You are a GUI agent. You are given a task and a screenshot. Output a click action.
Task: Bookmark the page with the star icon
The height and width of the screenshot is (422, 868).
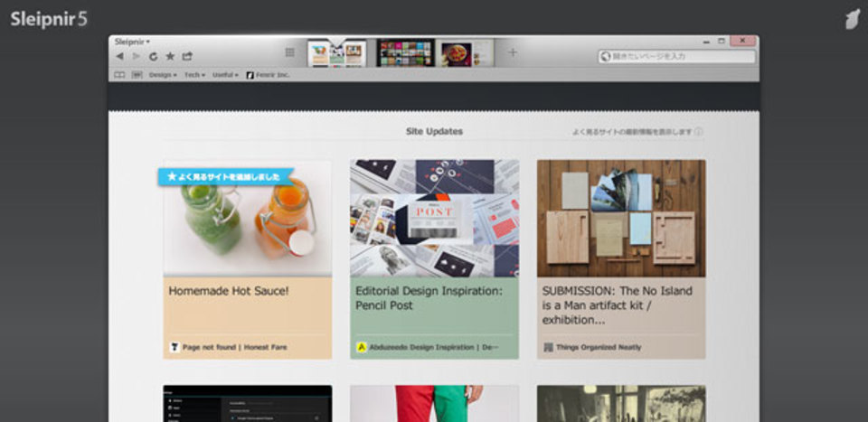170,56
